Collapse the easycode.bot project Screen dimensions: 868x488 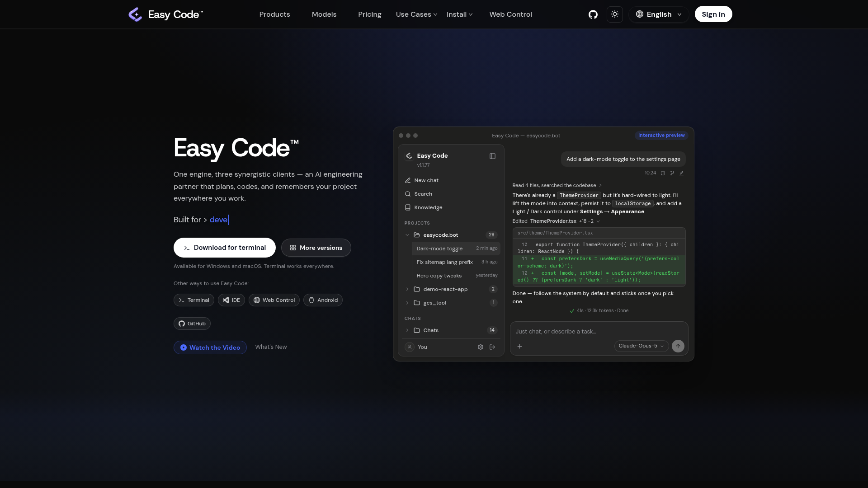(451, 235)
